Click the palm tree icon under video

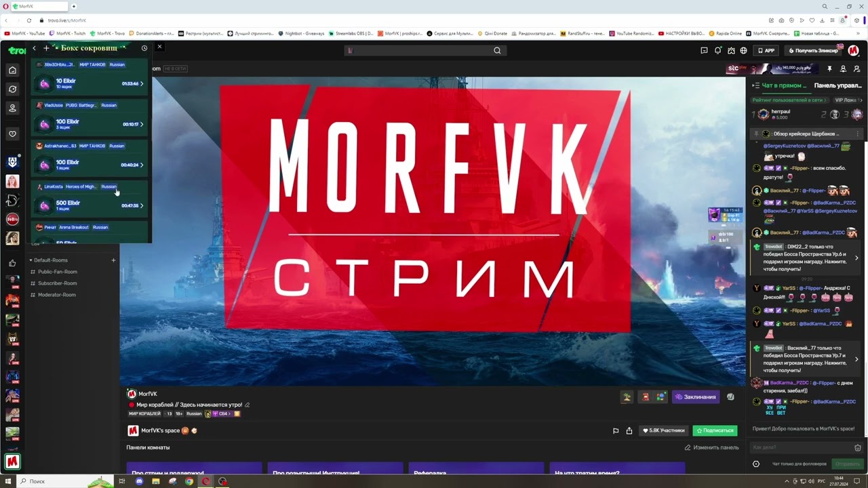(628, 396)
